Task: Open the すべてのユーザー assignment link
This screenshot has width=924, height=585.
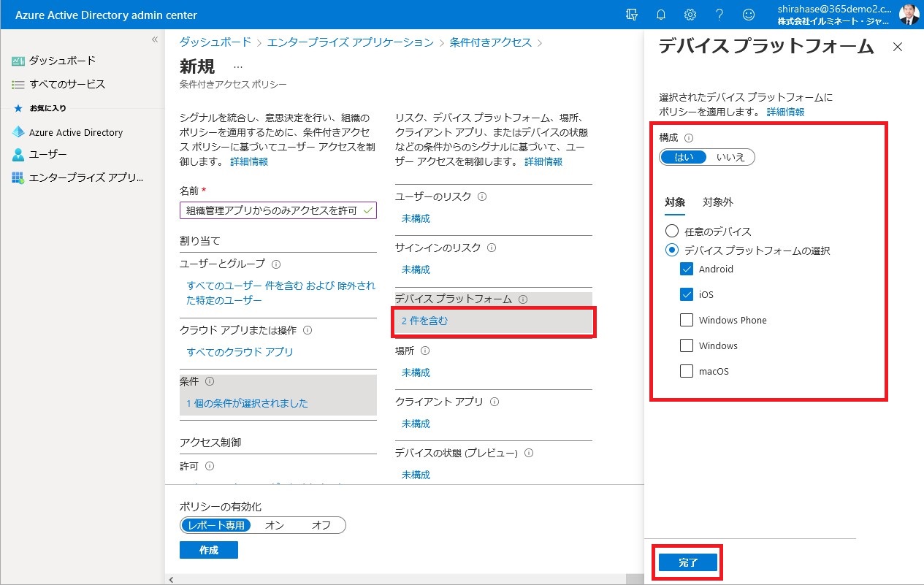Action: 281,293
